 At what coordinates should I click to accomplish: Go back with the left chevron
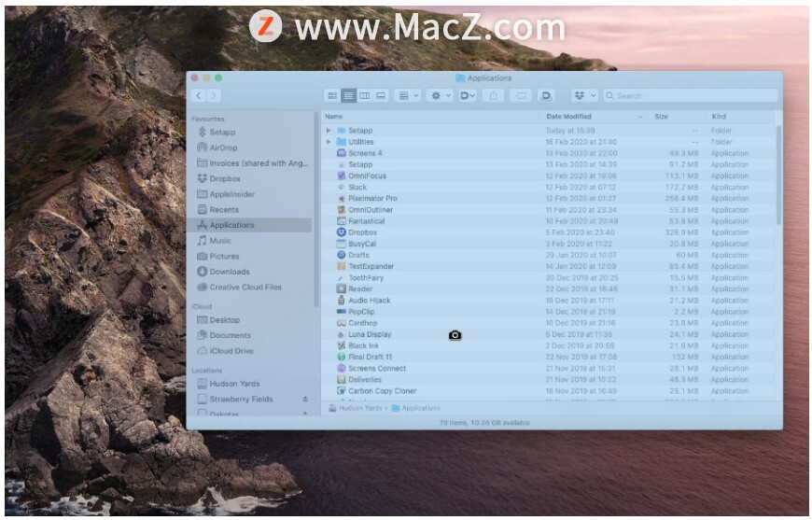tap(199, 96)
